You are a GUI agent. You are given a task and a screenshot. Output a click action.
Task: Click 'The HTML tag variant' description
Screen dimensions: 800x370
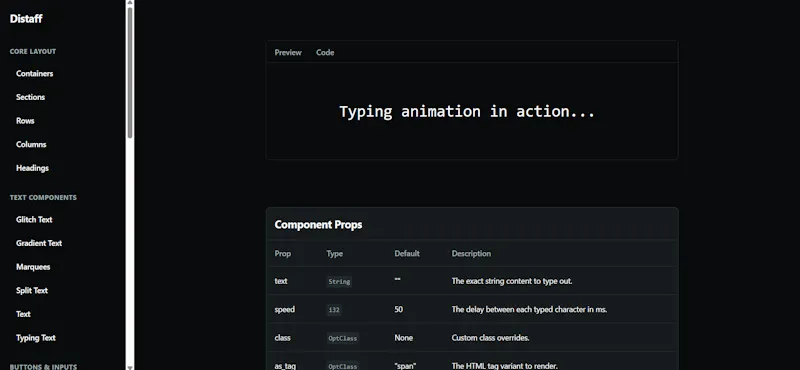click(x=505, y=366)
